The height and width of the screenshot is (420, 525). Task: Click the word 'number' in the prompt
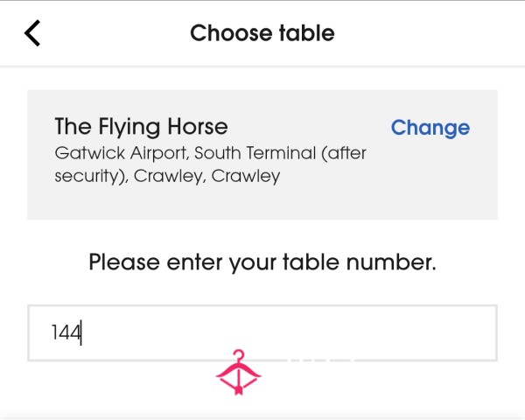pos(391,262)
